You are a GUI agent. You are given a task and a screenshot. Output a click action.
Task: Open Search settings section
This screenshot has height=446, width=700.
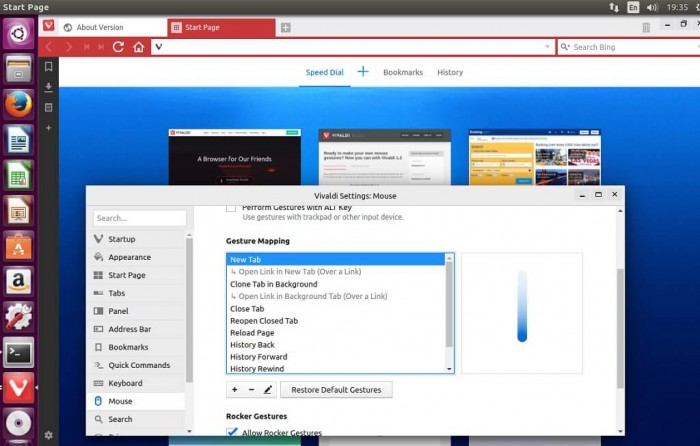(x=136, y=419)
